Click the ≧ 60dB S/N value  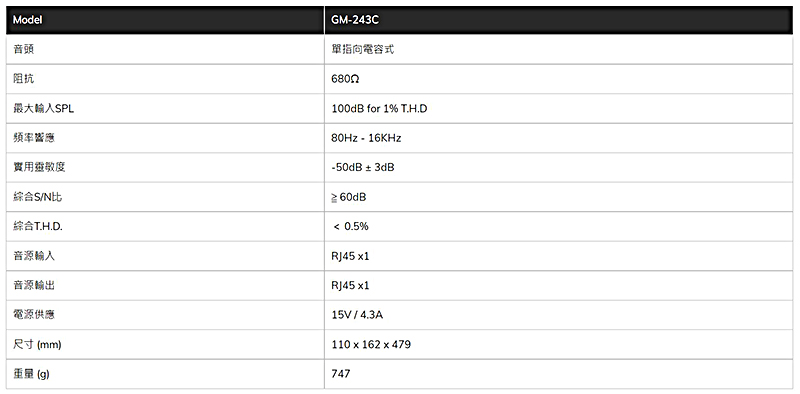(348, 198)
